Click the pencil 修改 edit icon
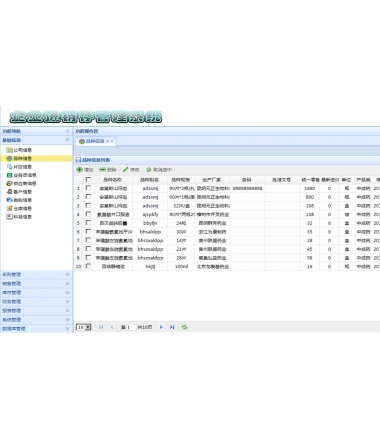 pyautogui.click(x=125, y=170)
